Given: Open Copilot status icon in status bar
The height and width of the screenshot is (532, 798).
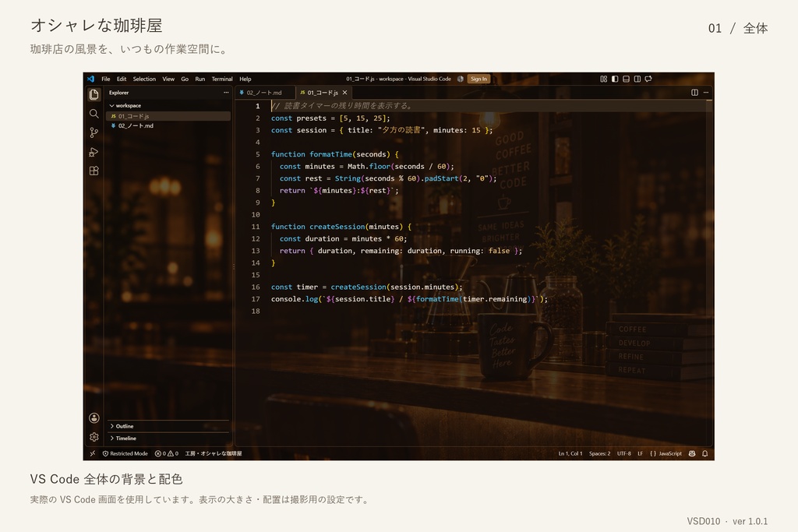Looking at the screenshot, I should point(692,453).
